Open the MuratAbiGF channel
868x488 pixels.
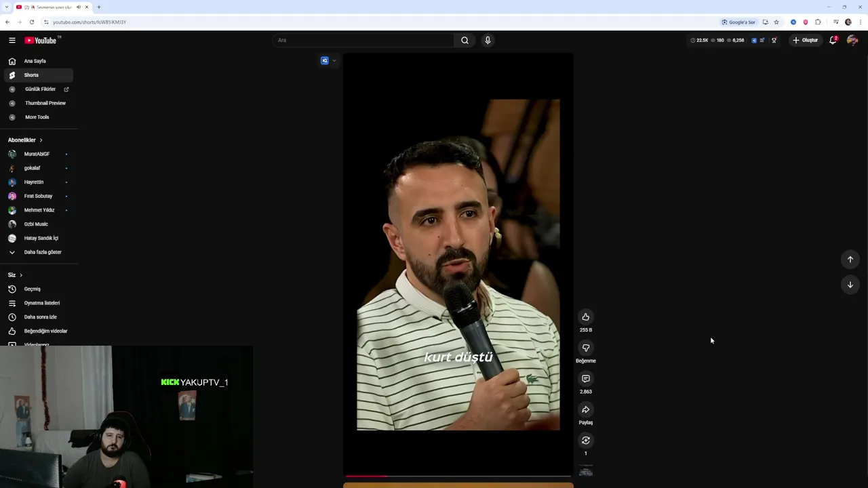pos(39,154)
